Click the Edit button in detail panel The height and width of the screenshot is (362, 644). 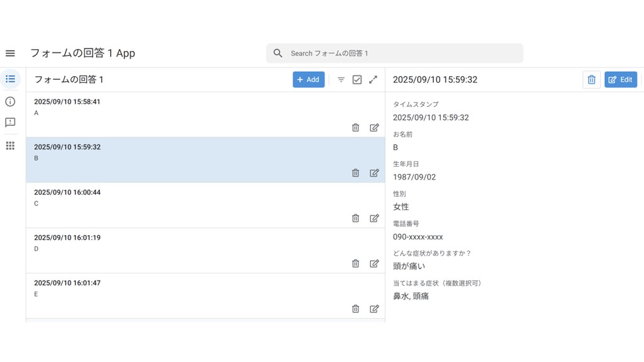620,80
